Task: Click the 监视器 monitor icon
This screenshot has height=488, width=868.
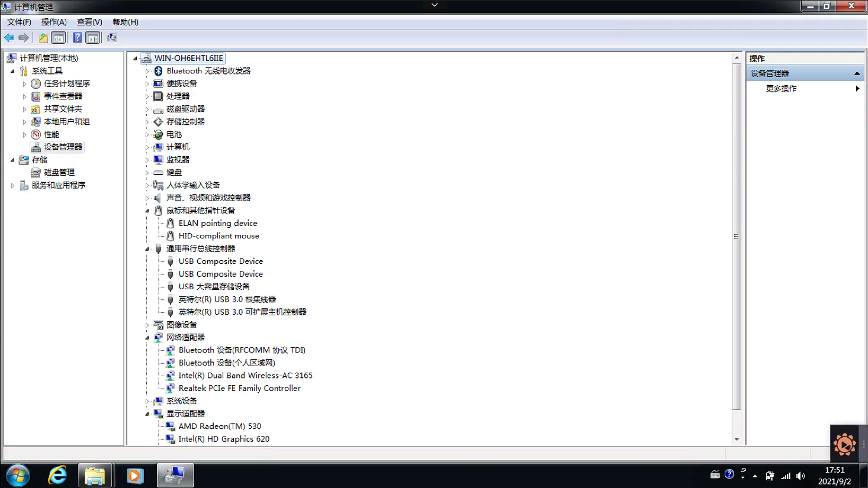Action: tap(158, 160)
